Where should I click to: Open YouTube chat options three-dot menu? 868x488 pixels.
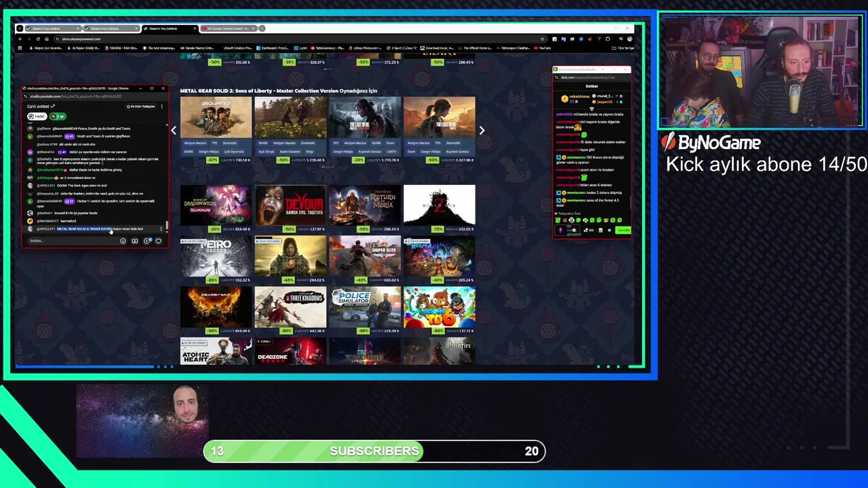pos(161,106)
